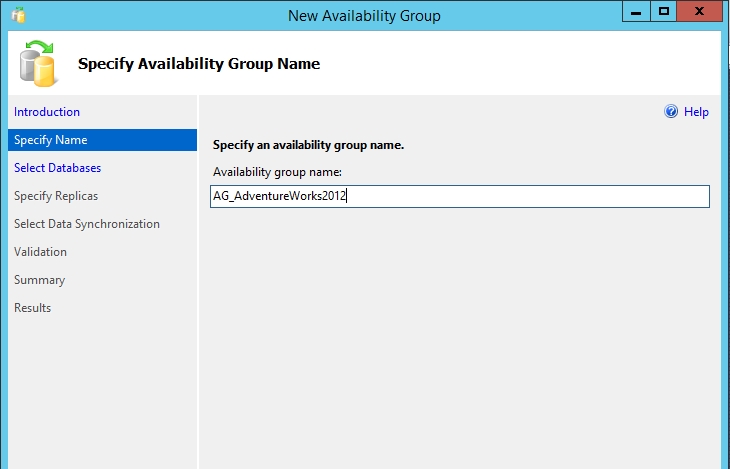Click the window system icon in title bar
Viewport: 730px width, 469px height.
(18, 15)
